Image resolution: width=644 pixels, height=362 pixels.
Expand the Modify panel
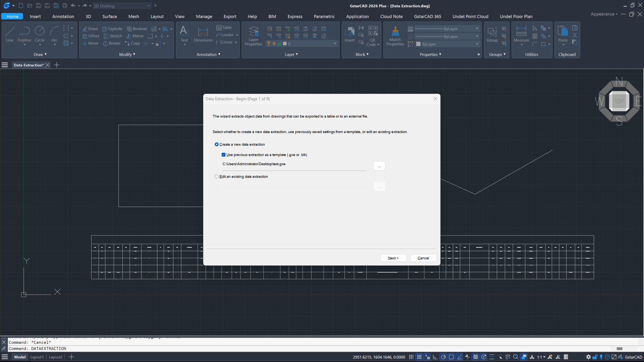[x=127, y=55]
